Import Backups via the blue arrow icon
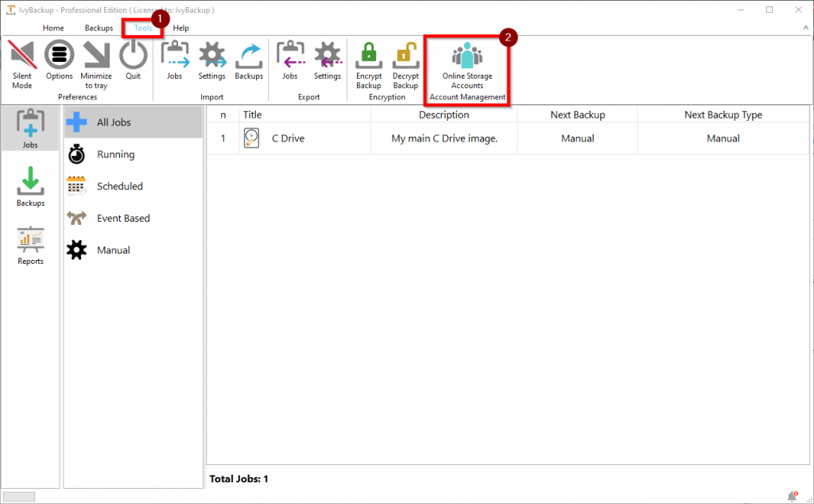The height and width of the screenshot is (504, 814). pyautogui.click(x=249, y=64)
